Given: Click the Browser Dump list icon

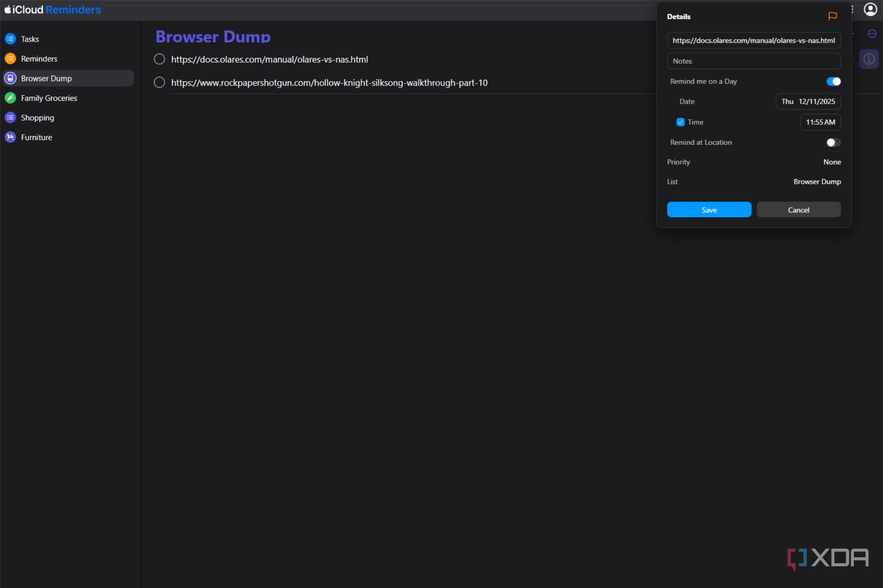Looking at the screenshot, I should click(10, 78).
